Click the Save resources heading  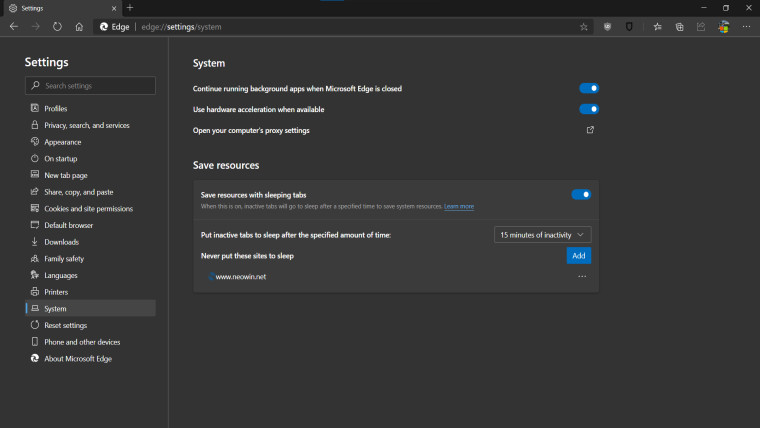click(226, 165)
